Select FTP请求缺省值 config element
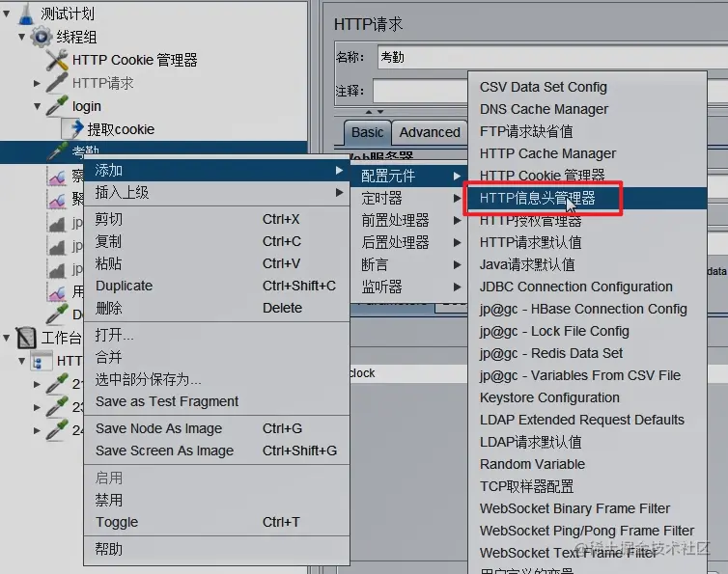Viewport: 728px width, 574px height. coord(587,131)
